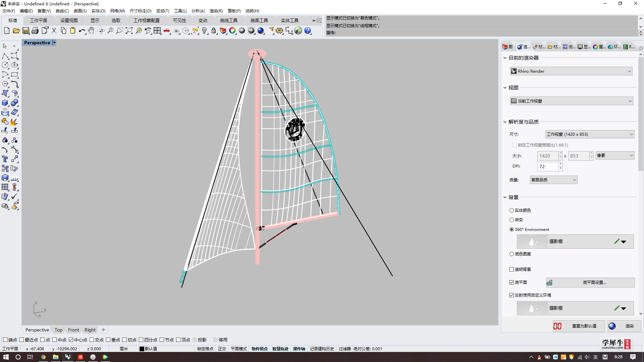Uncheck the 中心点 object snap
This screenshot has height=362, width=644.
(71, 340)
